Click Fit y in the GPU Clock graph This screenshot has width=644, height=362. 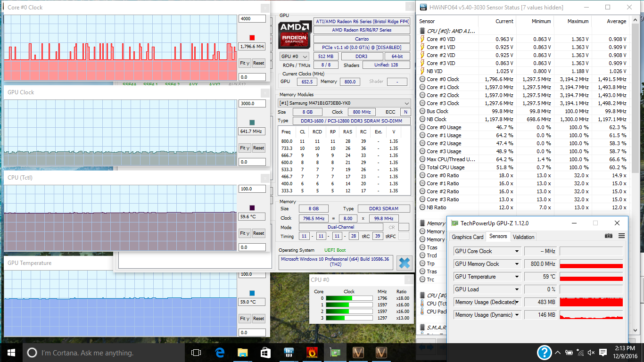point(245,148)
